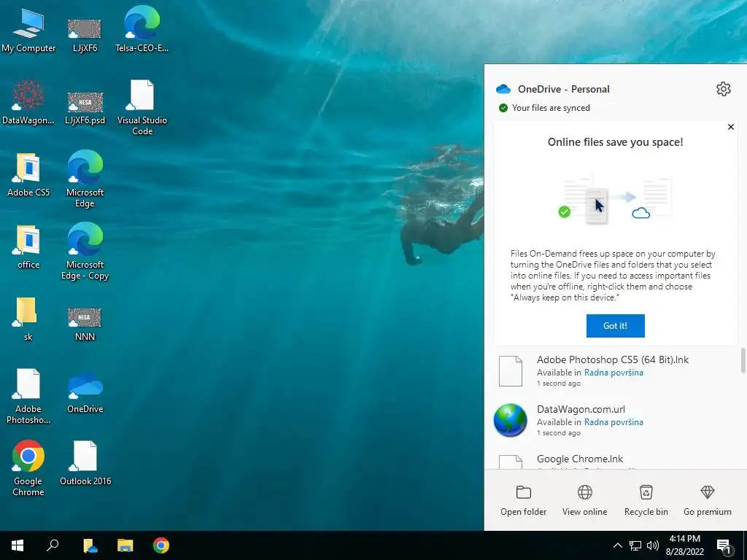The height and width of the screenshot is (560, 747).
Task: Click Go premium diamond option
Action: (708, 500)
